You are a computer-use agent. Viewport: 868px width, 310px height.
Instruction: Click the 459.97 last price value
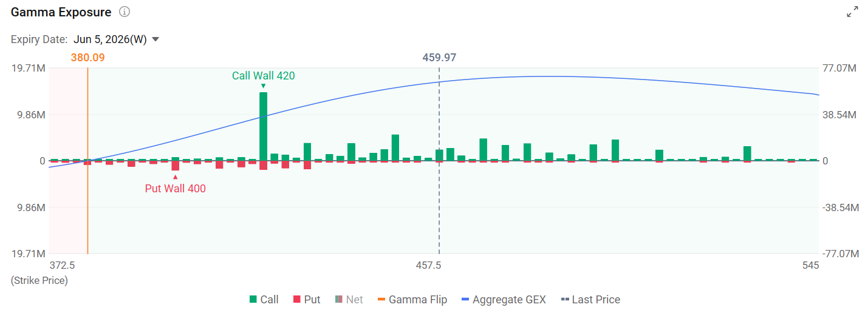click(439, 58)
